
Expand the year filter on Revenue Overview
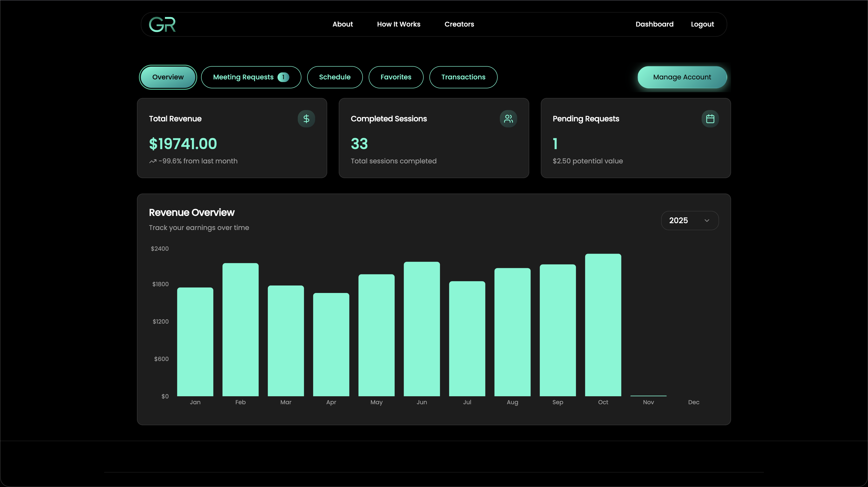[689, 220]
